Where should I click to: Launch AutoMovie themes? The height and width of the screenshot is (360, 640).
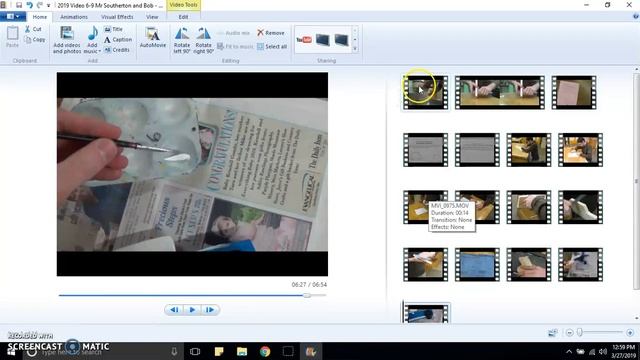153,38
